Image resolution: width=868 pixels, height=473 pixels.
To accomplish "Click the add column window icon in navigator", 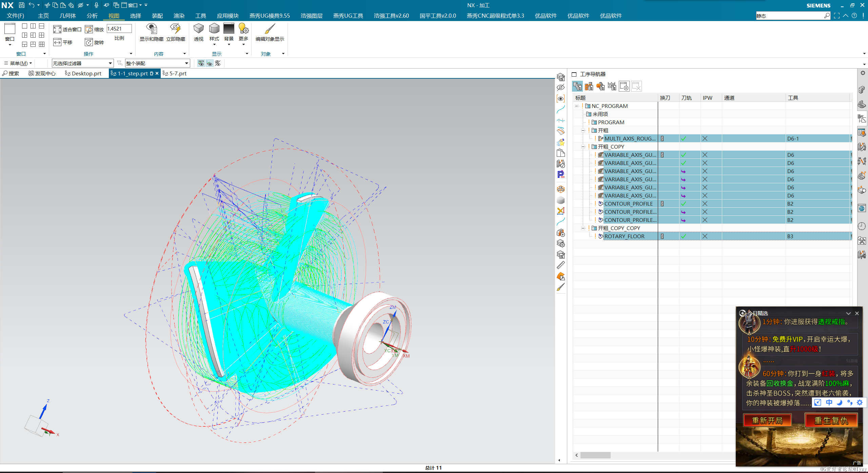I will [624, 86].
